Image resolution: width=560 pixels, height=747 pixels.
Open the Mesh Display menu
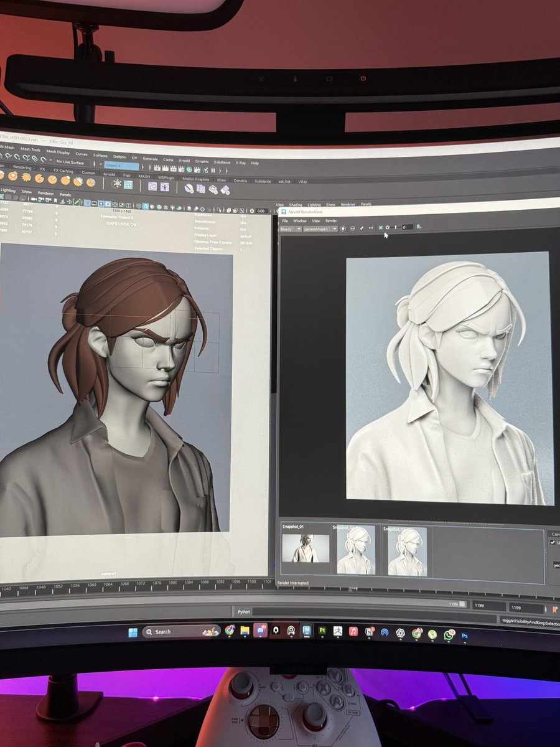tap(58, 151)
